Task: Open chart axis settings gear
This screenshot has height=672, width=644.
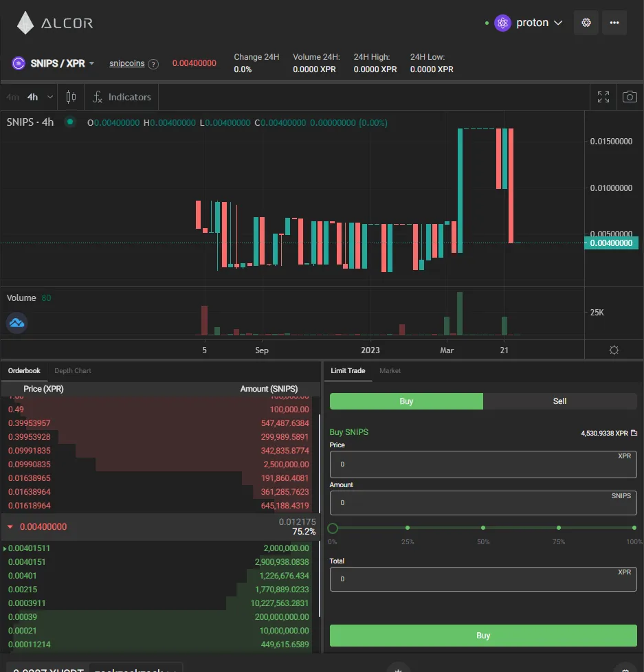Action: (614, 350)
